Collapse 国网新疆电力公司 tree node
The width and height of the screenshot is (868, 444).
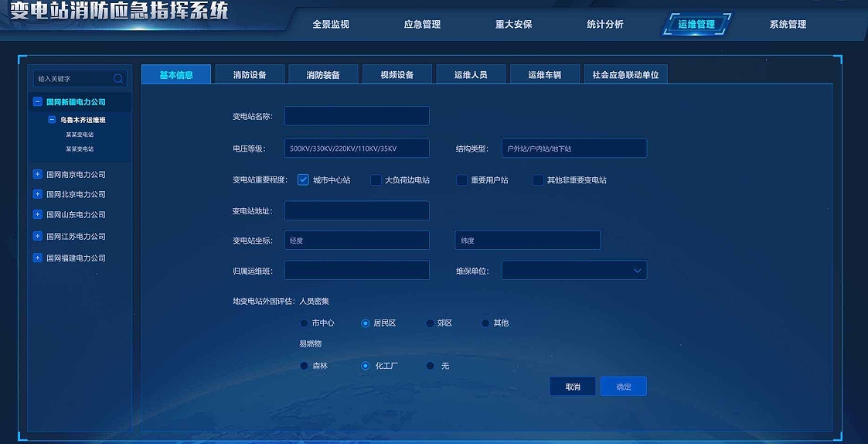tap(38, 102)
